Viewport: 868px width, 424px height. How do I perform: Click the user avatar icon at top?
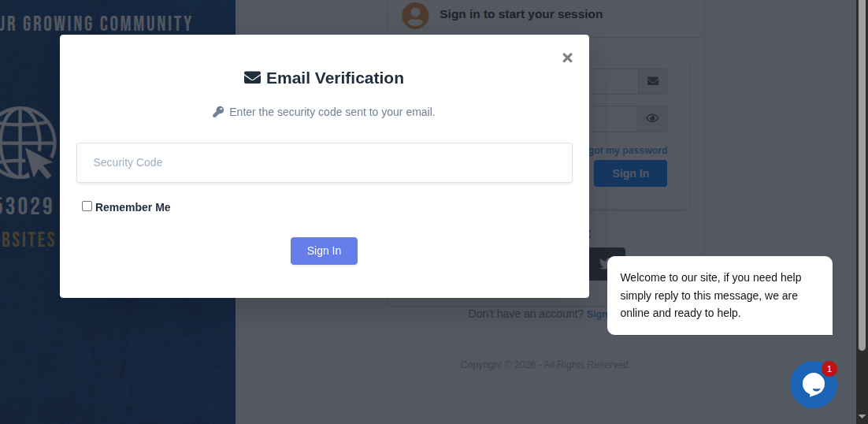[x=415, y=15]
